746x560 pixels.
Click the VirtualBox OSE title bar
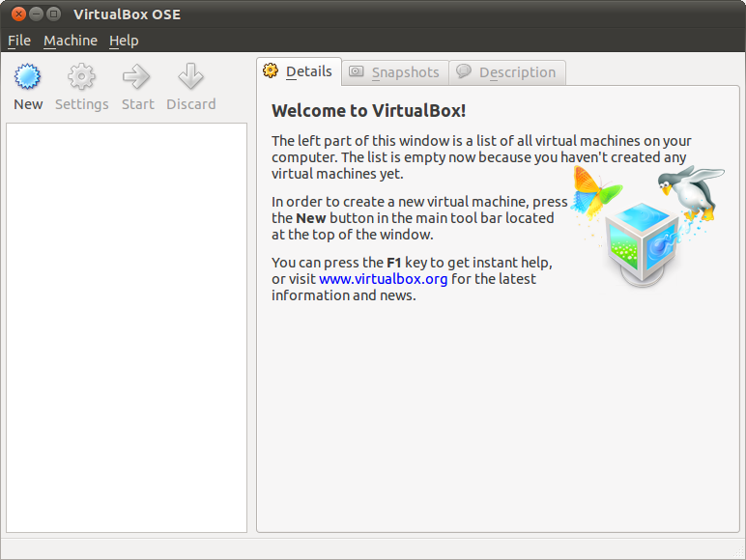(387, 14)
